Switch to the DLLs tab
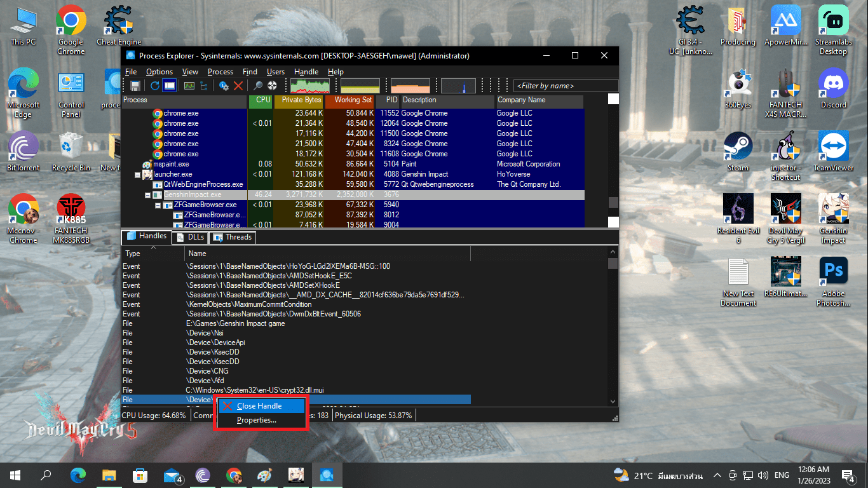Image resolution: width=868 pixels, height=488 pixels. (x=190, y=237)
